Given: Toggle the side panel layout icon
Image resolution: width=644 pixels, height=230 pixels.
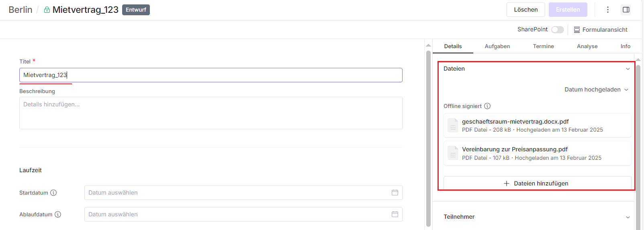Looking at the screenshot, I should coord(626,10).
